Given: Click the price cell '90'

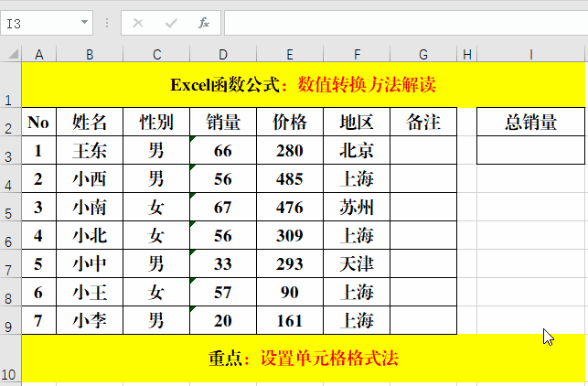Looking at the screenshot, I should pyautogui.click(x=290, y=292).
